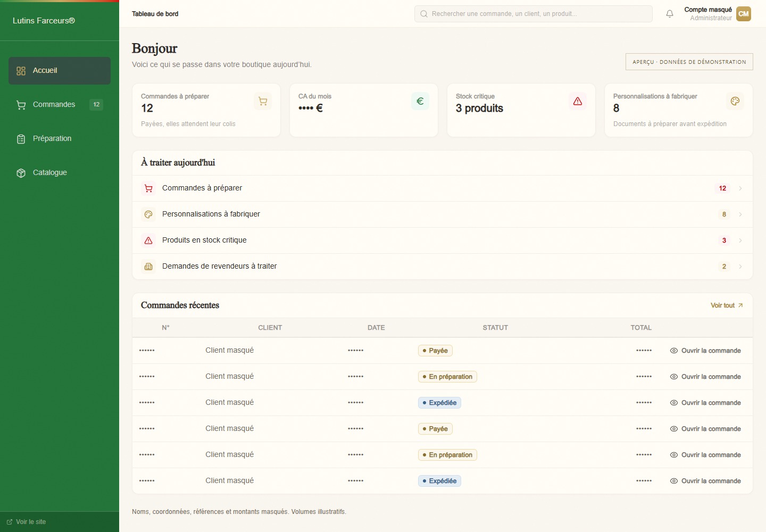This screenshot has height=532, width=766.
Task: Open the notifications bell
Action: (670, 14)
